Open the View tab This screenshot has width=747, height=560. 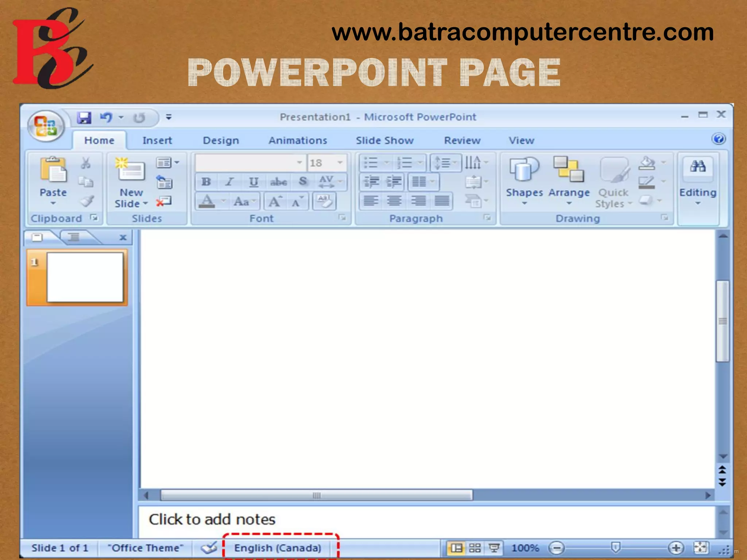(x=522, y=140)
